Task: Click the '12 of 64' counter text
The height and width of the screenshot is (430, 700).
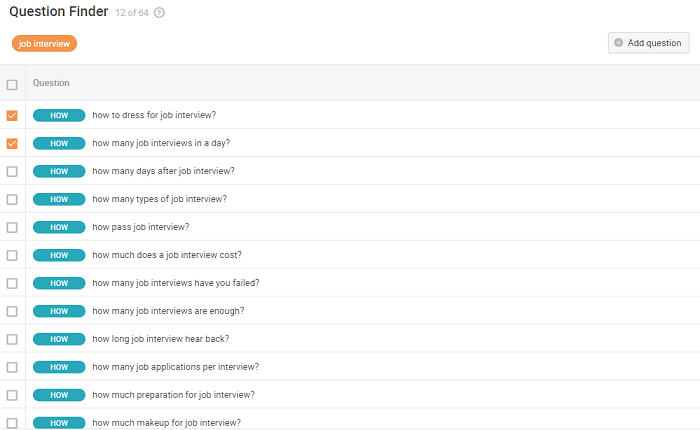Action: (x=131, y=13)
